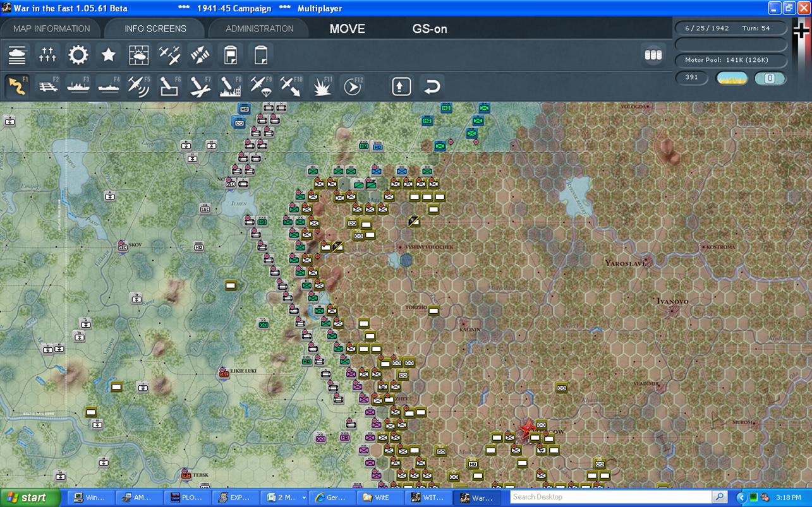Open the air doctrine planes icon
The image size is (812, 507).
169,55
